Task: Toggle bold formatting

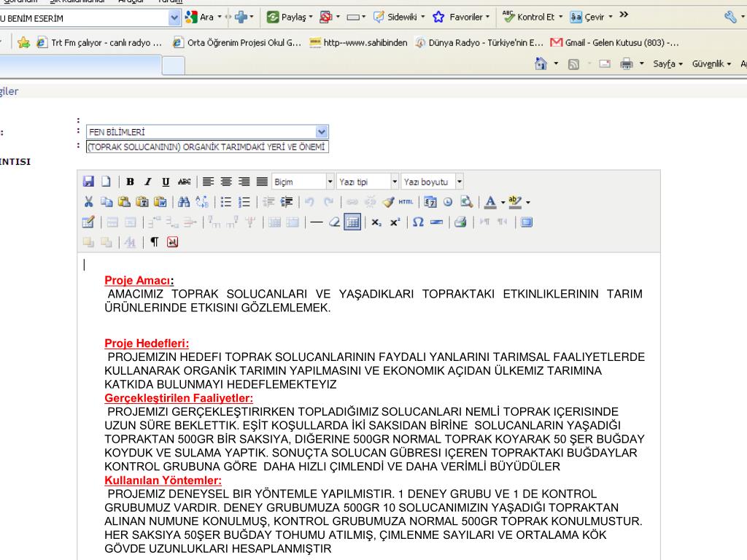Action: click(x=130, y=182)
